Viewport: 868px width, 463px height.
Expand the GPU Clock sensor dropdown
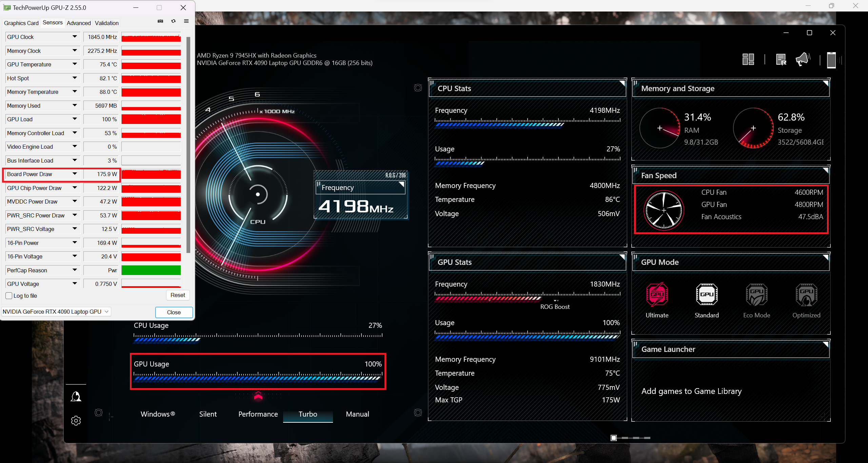[75, 37]
